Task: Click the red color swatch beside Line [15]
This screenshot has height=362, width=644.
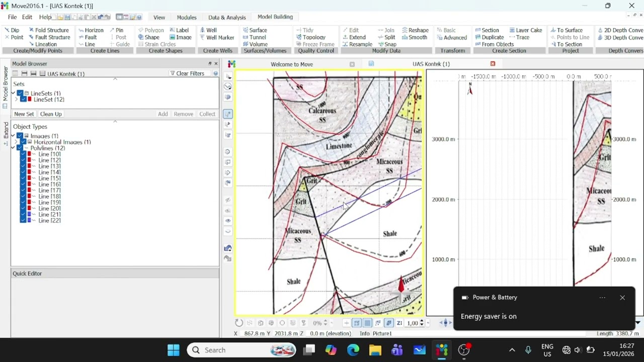Action: click(29, 178)
